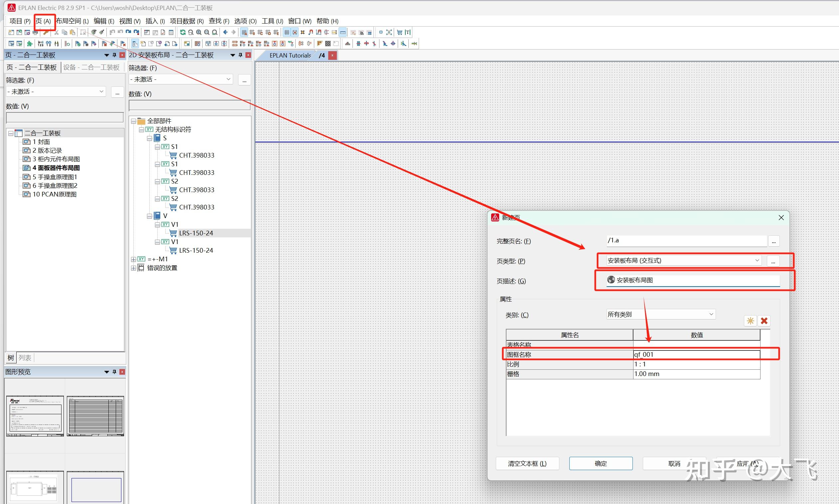Click the flag with red X icon
The image size is (839, 504).
tap(123, 44)
